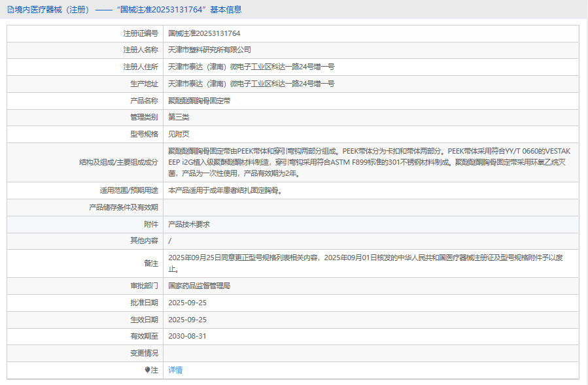Click the 产品储存条件及有效期 label

point(124,207)
